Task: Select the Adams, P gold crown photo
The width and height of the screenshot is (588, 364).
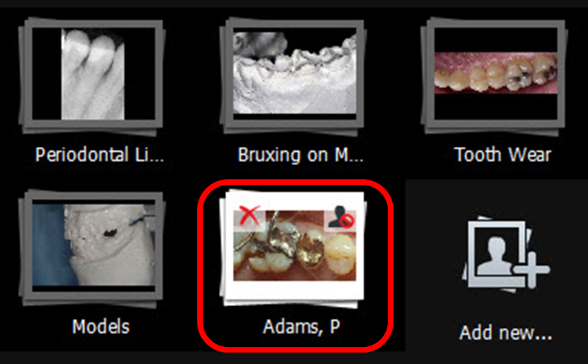Action: pyautogui.click(x=295, y=246)
